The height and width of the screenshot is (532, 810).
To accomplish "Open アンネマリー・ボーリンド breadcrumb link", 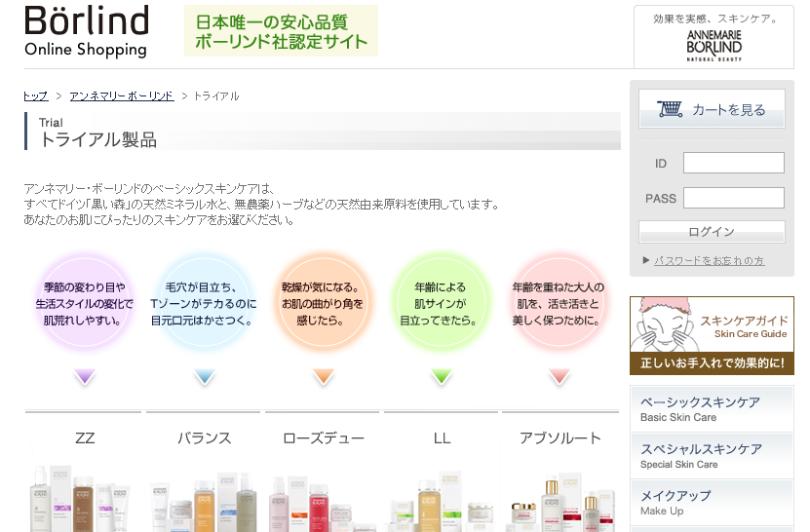I will point(122,96).
